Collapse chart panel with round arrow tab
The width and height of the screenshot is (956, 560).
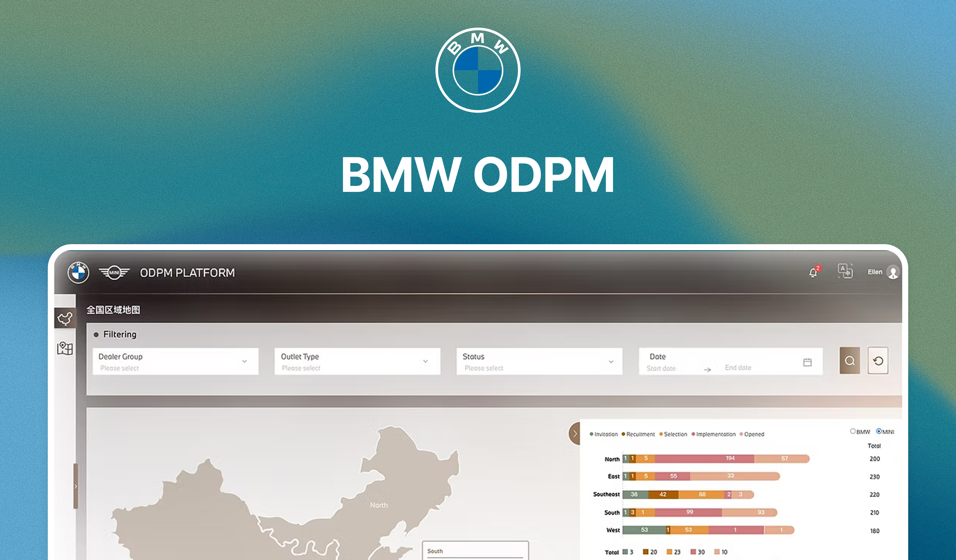[575, 433]
